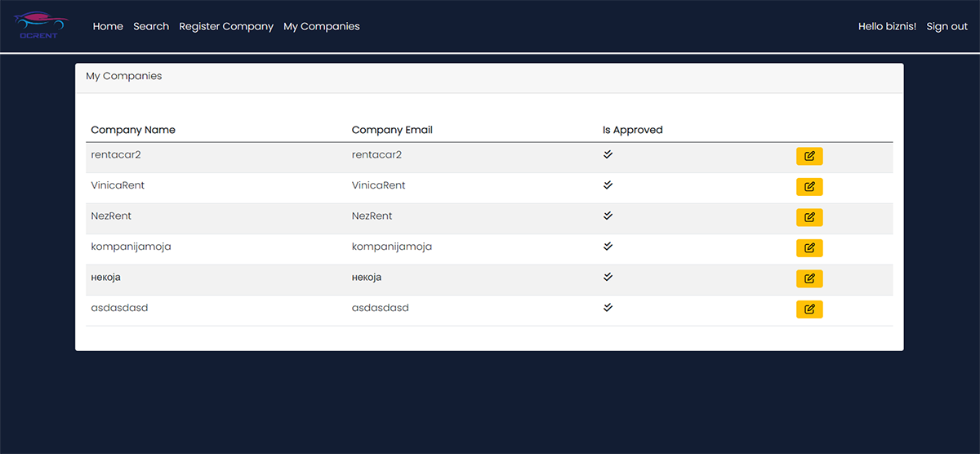Open My Companies in navbar
The width and height of the screenshot is (980, 454).
(x=321, y=26)
